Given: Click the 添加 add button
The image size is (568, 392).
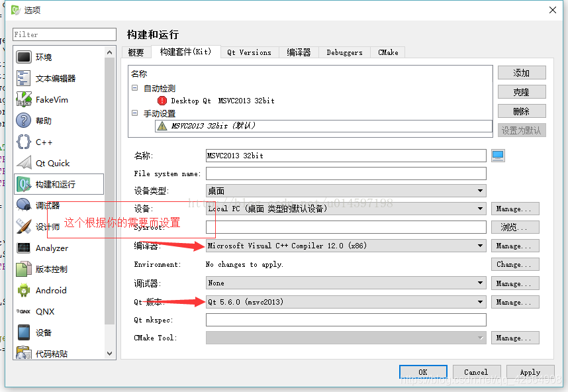Looking at the screenshot, I should (522, 73).
